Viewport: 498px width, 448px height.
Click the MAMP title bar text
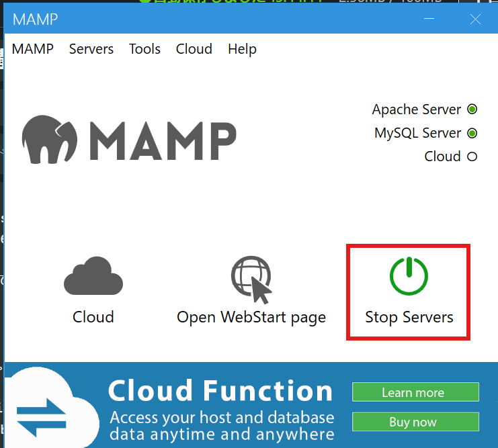pyautogui.click(x=35, y=19)
